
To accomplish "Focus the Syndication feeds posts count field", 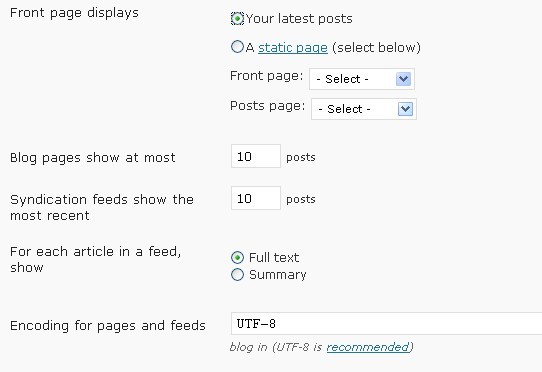I will coord(256,198).
